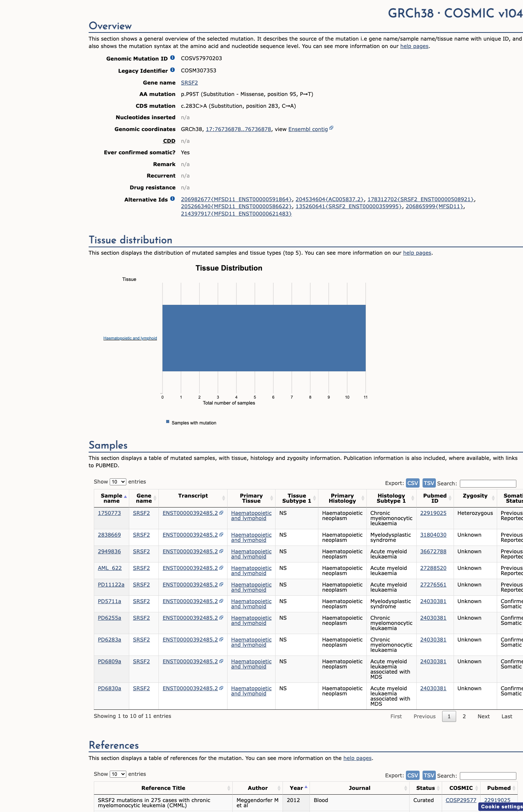Sort samples by Zygosity header
The height and width of the screenshot is (812, 523).
(475, 498)
